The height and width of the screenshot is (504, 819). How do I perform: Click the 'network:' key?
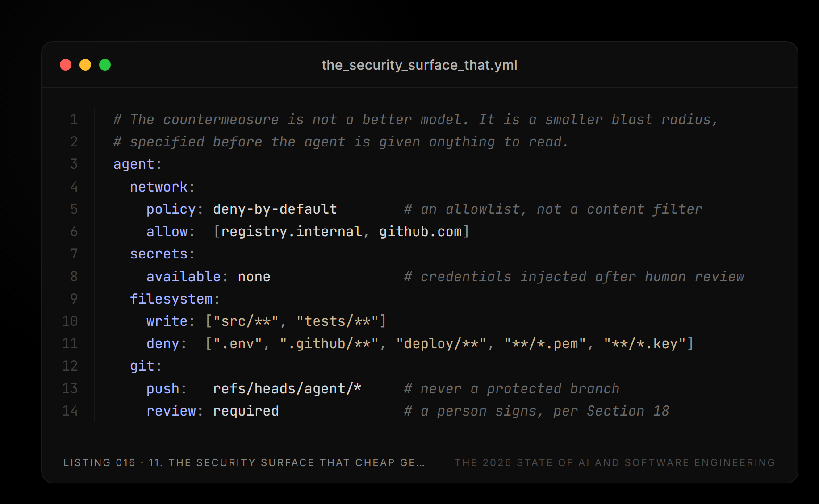click(x=163, y=187)
